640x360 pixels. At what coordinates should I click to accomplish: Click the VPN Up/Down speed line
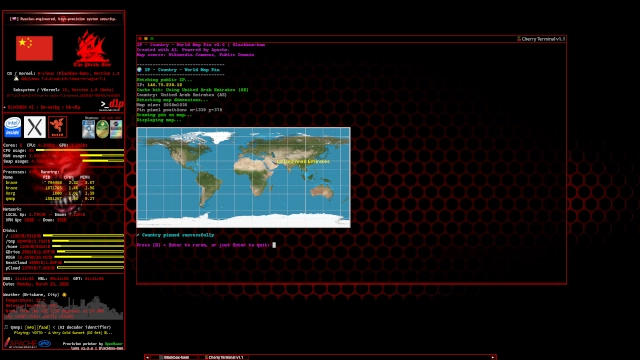click(36, 220)
